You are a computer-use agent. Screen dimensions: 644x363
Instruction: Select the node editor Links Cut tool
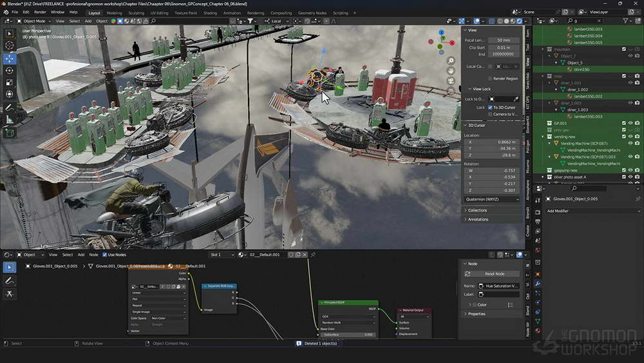10,294
